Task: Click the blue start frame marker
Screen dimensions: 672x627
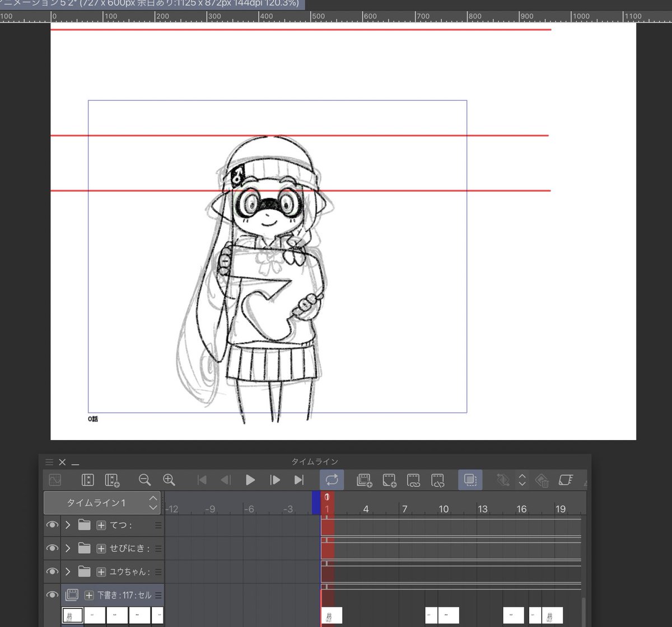Action: pos(316,503)
